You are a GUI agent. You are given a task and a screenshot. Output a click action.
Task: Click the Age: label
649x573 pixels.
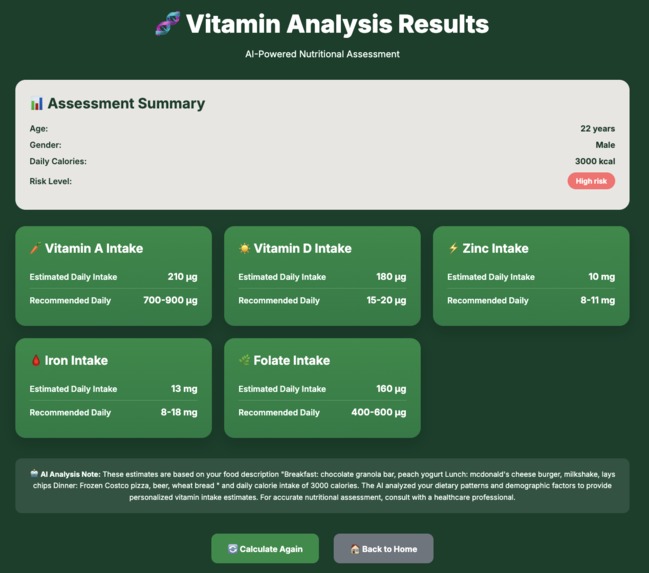[x=38, y=128]
